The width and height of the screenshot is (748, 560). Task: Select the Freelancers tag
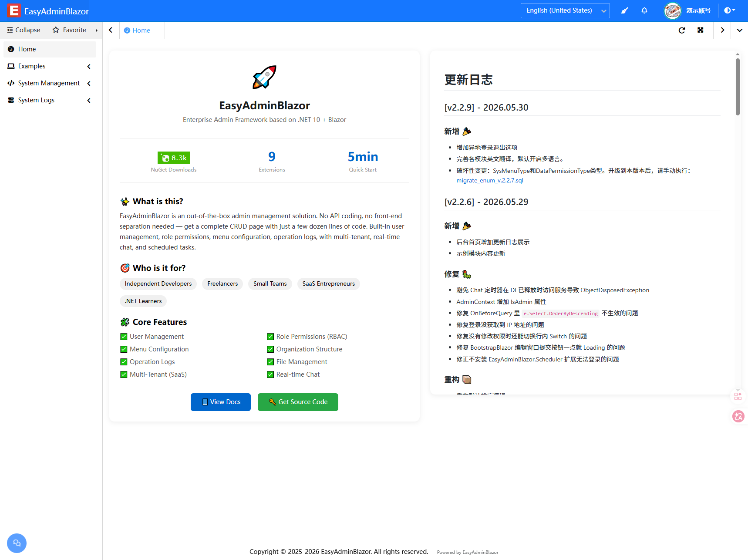[222, 284]
